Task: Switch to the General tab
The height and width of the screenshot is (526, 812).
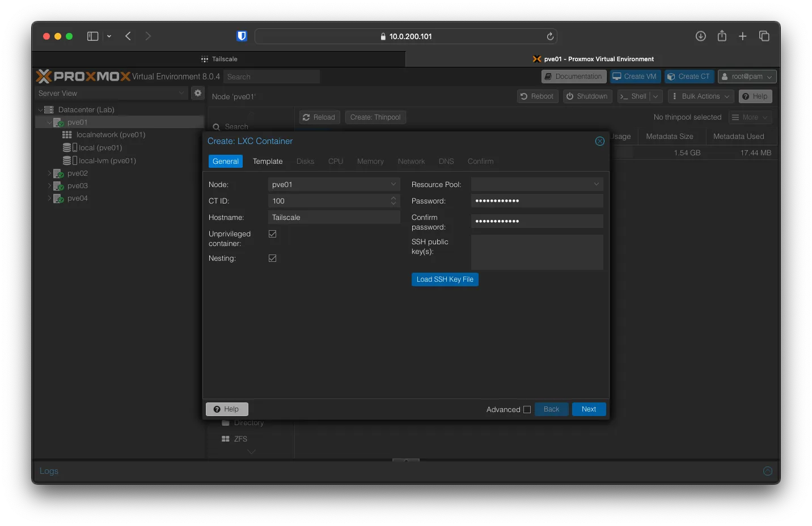Action: click(226, 162)
